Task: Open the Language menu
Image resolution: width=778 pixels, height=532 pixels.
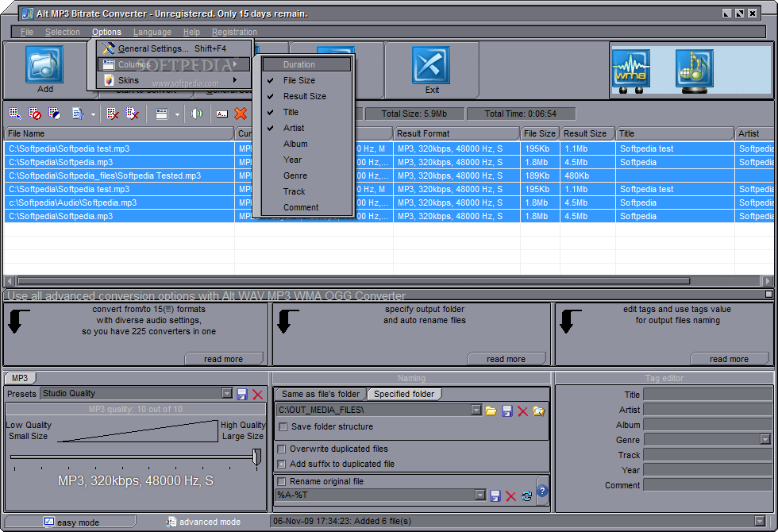Action: (x=152, y=32)
